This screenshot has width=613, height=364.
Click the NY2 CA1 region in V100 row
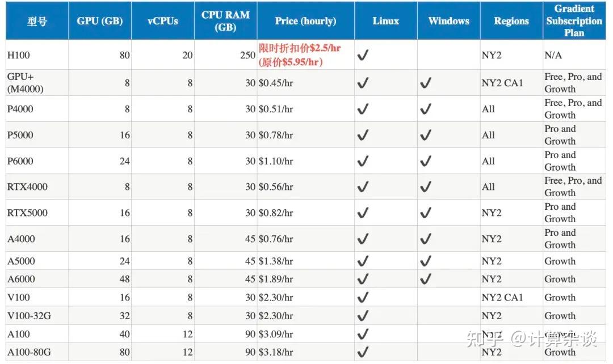pyautogui.click(x=502, y=297)
